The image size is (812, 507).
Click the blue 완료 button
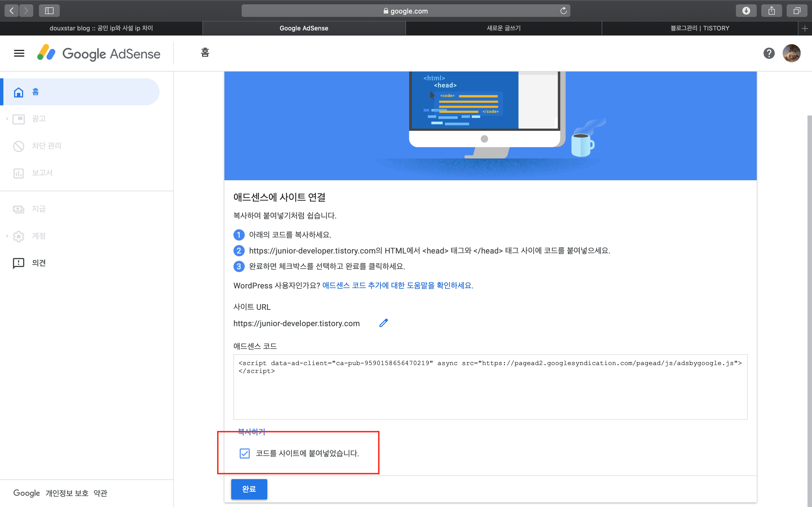pyautogui.click(x=249, y=489)
